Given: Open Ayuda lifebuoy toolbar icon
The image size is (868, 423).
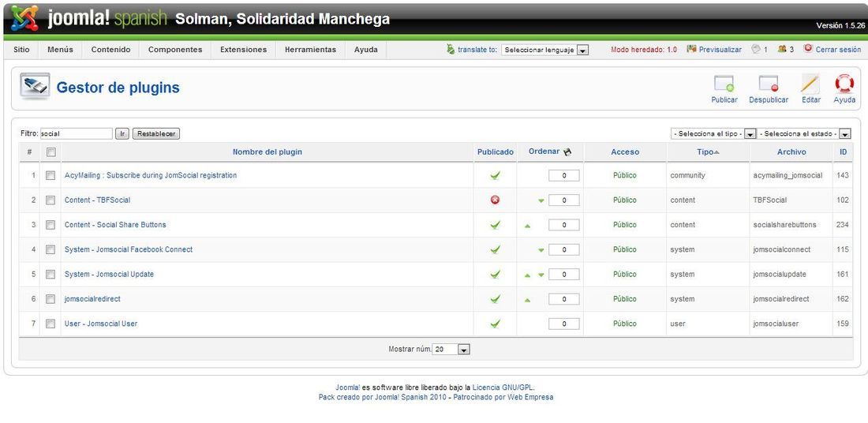Looking at the screenshot, I should 844,84.
